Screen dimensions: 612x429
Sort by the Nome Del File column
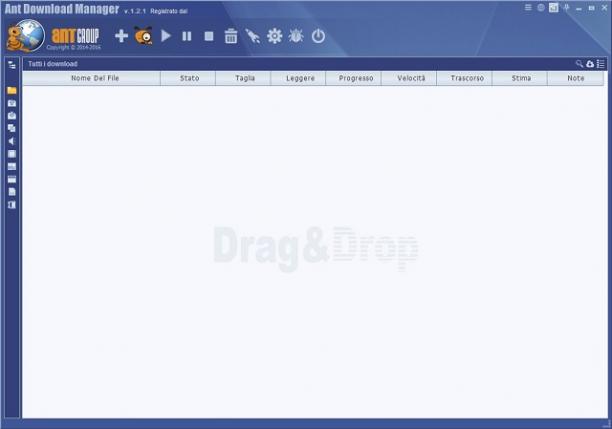click(x=91, y=78)
